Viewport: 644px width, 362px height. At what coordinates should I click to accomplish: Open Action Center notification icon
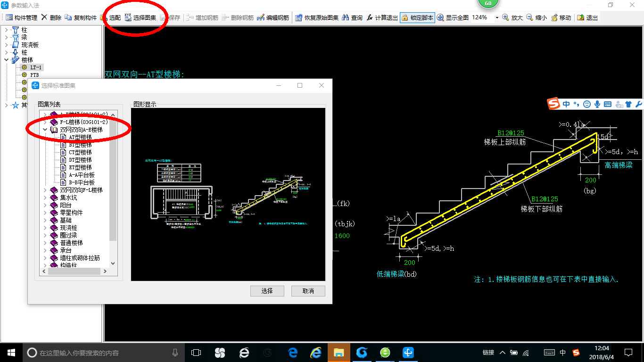pos(628,352)
